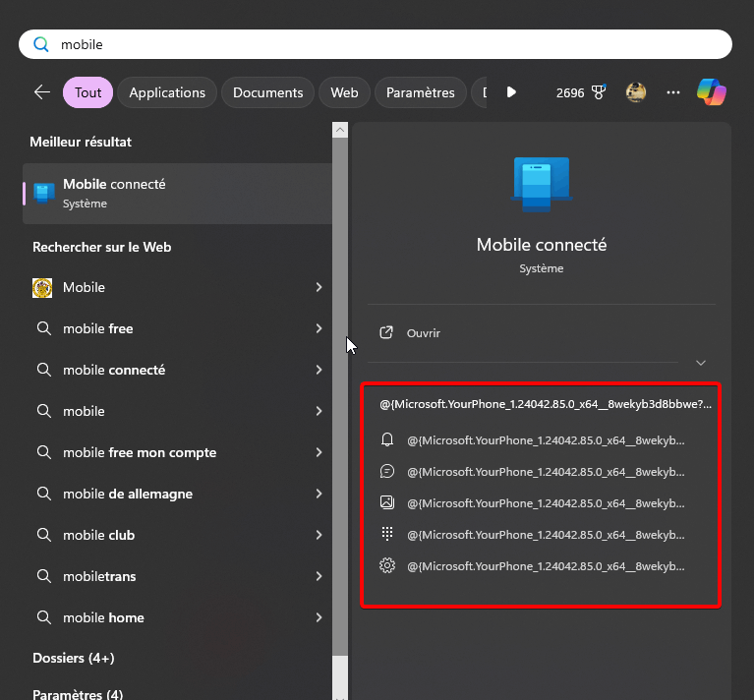The image size is (754, 700).
Task: Open the three-dots options menu
Action: pos(673,92)
